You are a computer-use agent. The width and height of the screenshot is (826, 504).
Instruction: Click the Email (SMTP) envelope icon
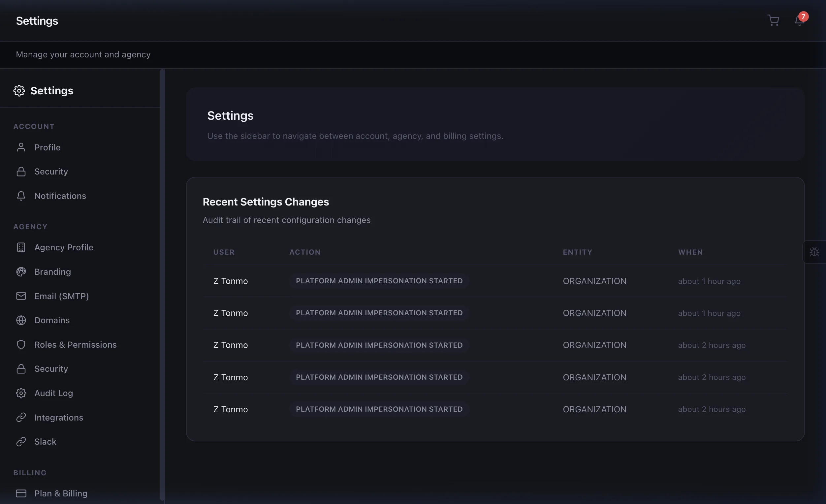click(x=21, y=296)
